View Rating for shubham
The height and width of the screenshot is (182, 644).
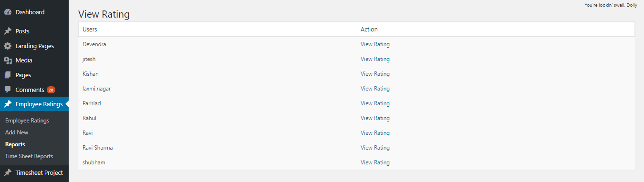tap(375, 162)
